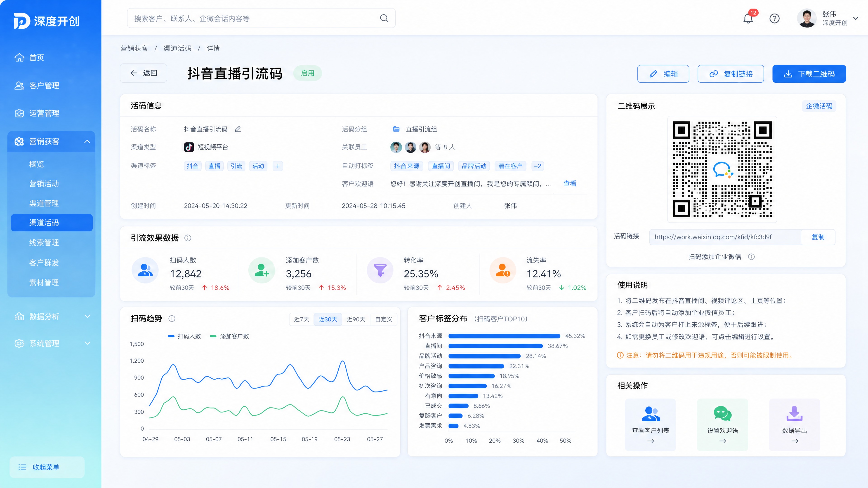Viewport: 868px width, 488px height.
Task: Open 查看客户列表 shortcut card
Action: [650, 425]
